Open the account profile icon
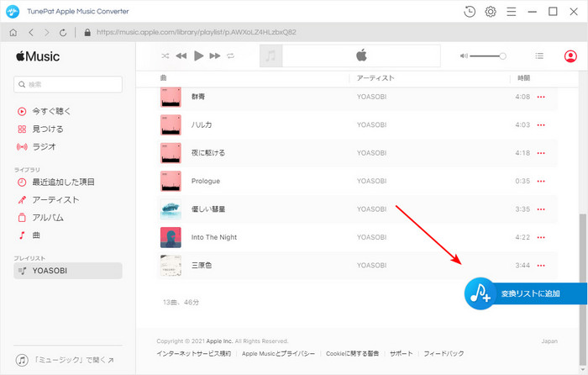Image resolution: width=588 pixels, height=375 pixels. tap(570, 56)
